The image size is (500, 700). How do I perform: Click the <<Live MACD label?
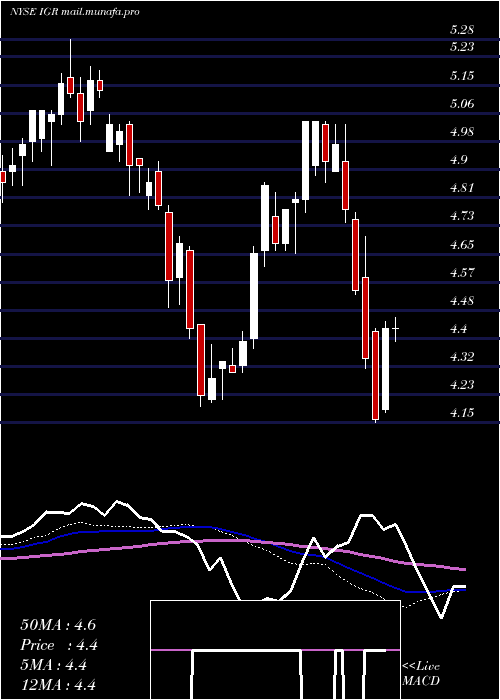(x=421, y=673)
